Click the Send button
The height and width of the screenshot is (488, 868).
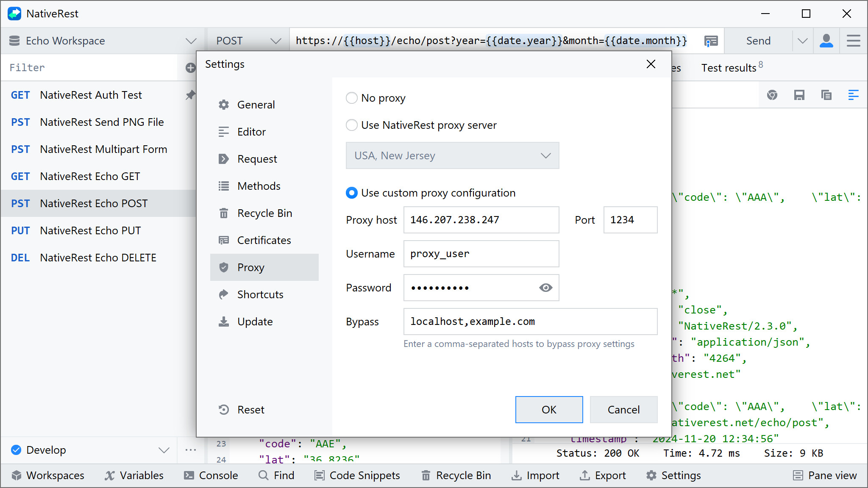click(x=758, y=40)
